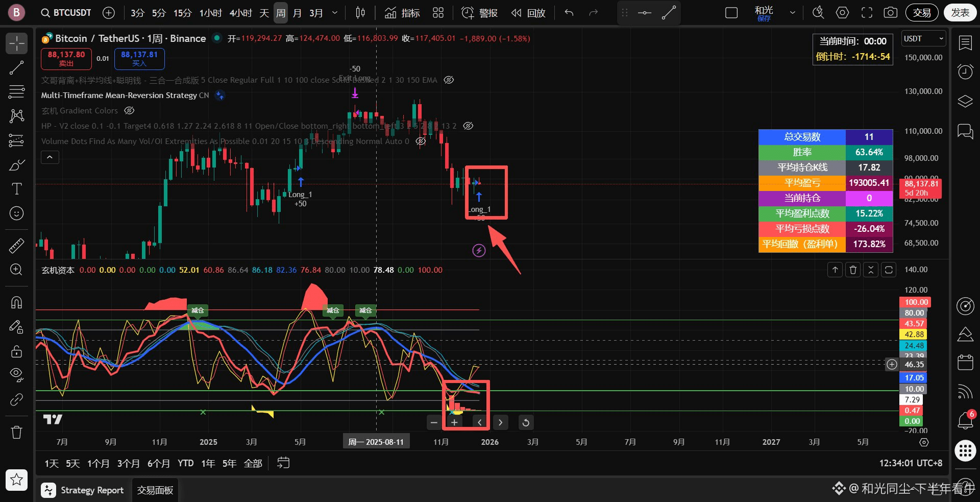Redo the last undone action
The height and width of the screenshot is (502, 980).
pos(593,13)
